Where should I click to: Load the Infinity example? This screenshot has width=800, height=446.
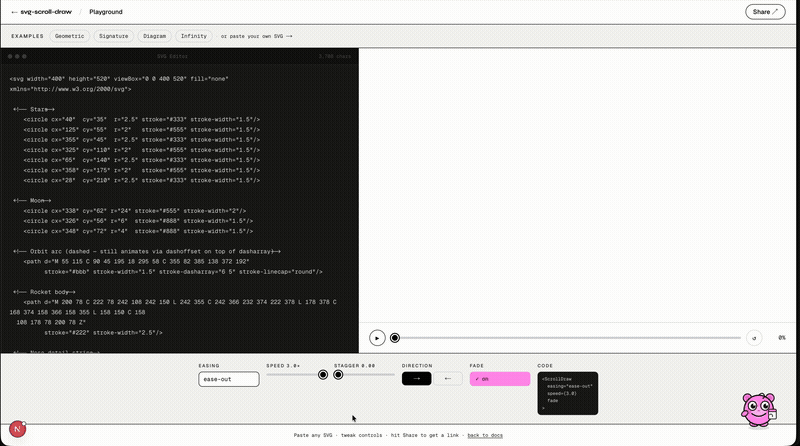194,36
